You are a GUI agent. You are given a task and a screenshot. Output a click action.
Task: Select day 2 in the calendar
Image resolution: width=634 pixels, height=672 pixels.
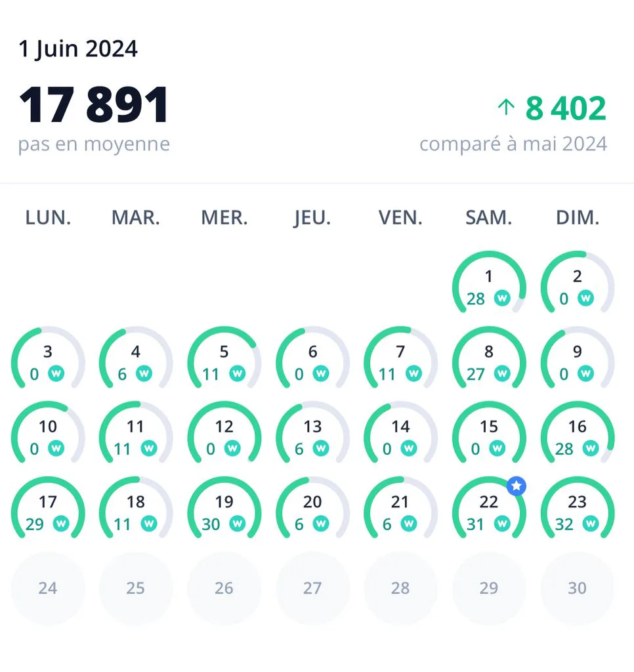(x=578, y=282)
